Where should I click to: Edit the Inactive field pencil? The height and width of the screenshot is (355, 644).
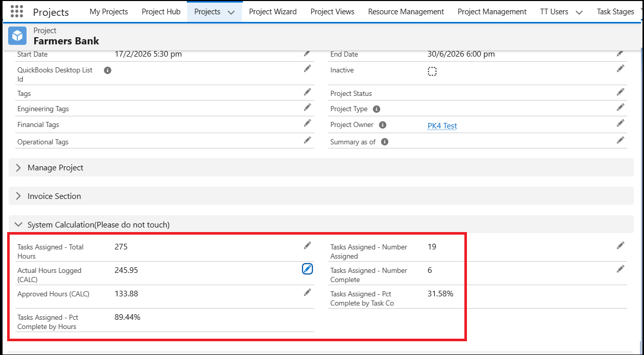(x=620, y=68)
